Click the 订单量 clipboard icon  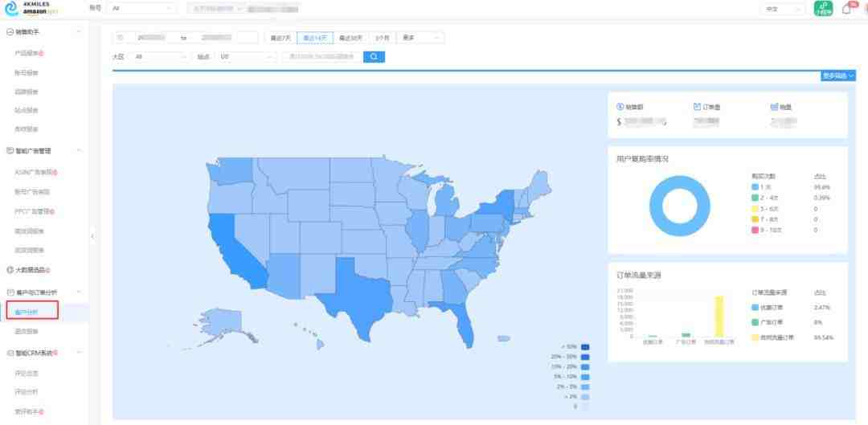(698, 107)
